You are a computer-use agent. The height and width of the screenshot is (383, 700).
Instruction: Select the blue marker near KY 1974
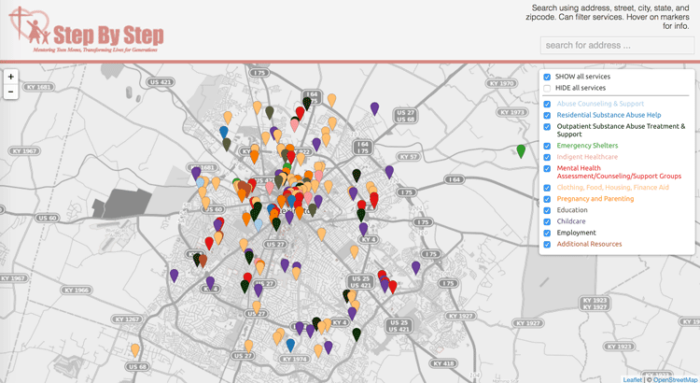tap(290, 345)
